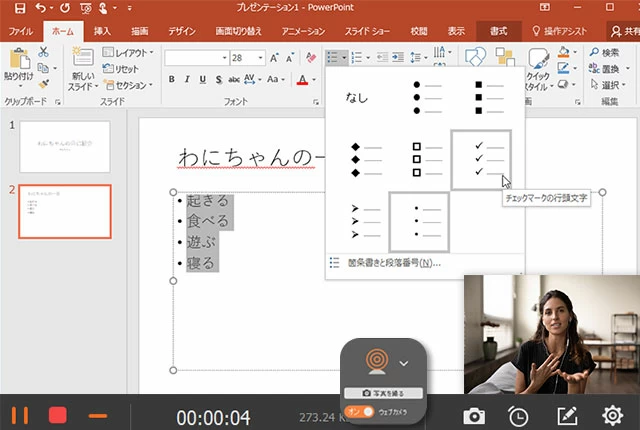Open the font name combo box
This screenshot has width=640, height=430.
point(196,58)
